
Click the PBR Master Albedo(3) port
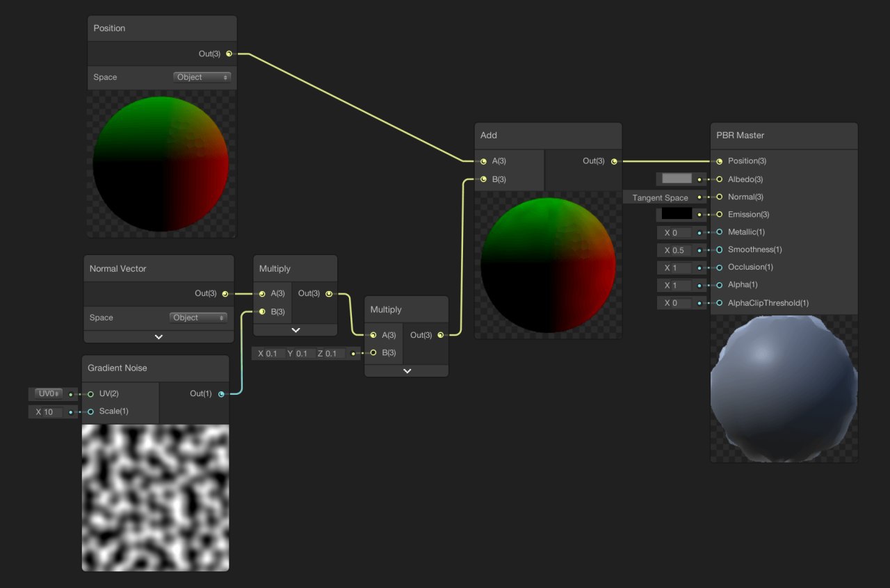pyautogui.click(x=719, y=179)
